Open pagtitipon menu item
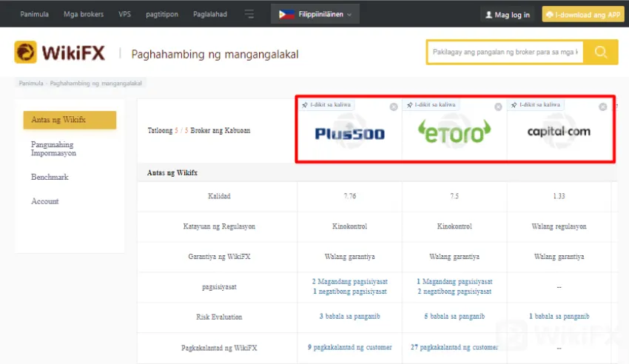 162,15
